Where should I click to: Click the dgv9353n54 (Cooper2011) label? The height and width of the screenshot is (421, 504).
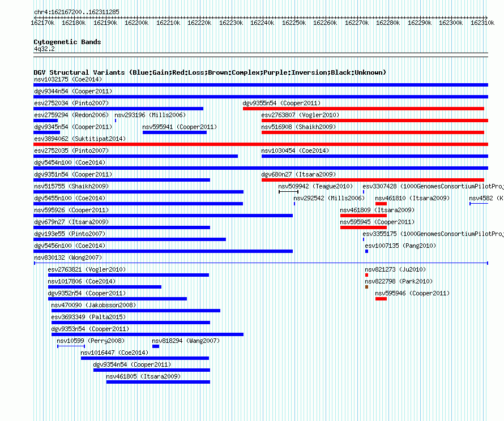90,329
